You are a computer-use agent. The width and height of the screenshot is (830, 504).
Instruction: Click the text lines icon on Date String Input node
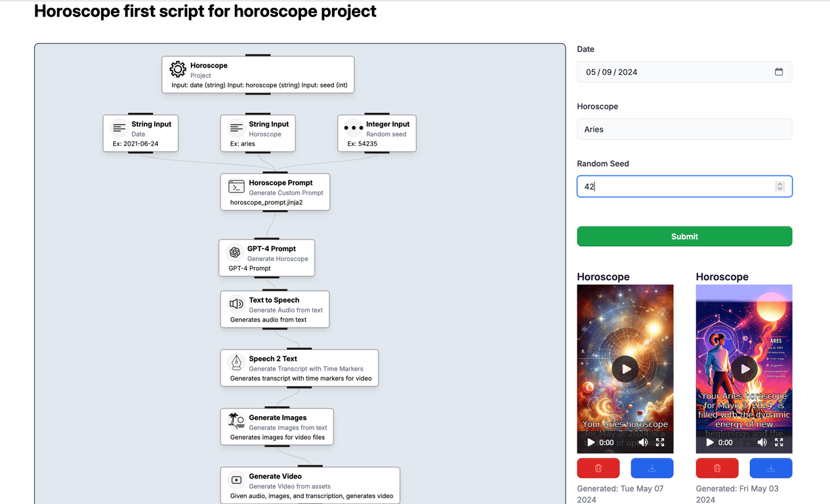(x=119, y=128)
